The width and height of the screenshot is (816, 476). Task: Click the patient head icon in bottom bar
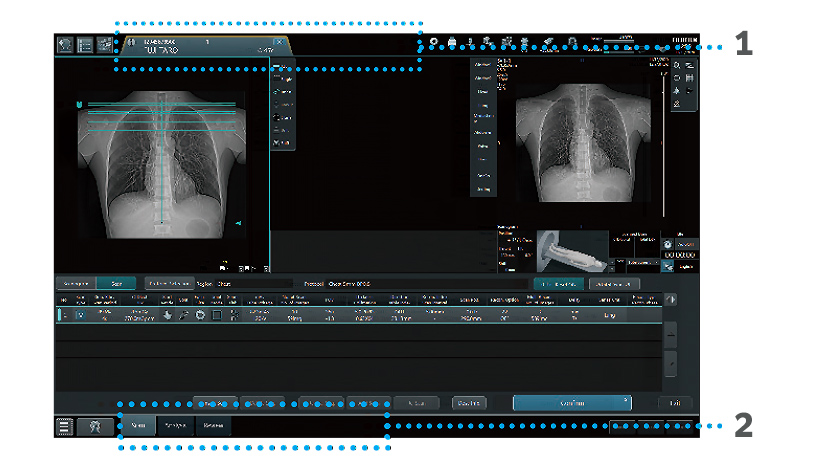click(95, 427)
